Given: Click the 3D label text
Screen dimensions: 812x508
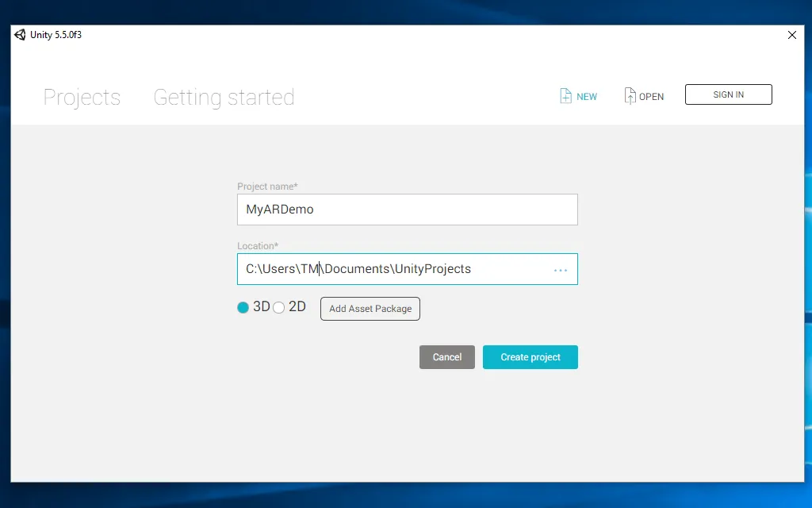Looking at the screenshot, I should click(x=262, y=307).
